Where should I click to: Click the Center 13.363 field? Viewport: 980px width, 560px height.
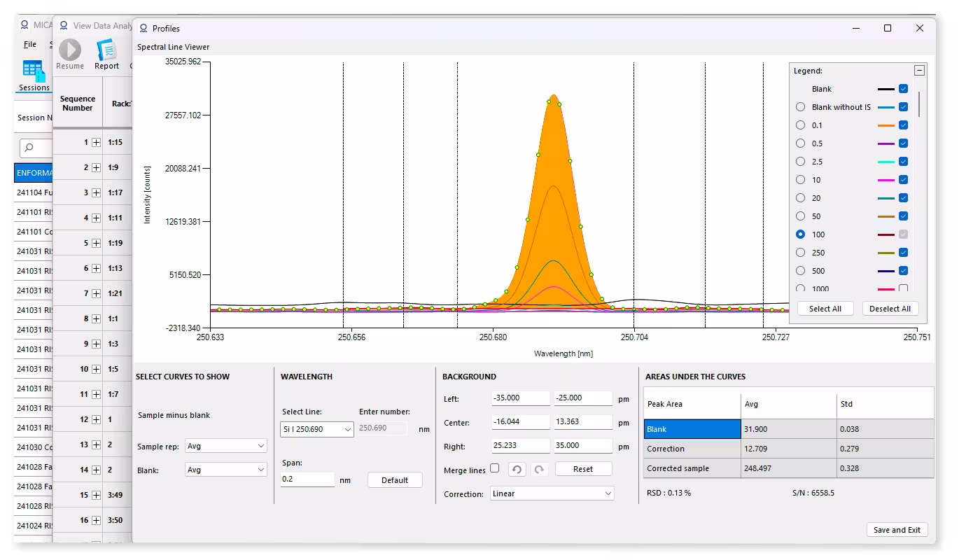pos(583,422)
